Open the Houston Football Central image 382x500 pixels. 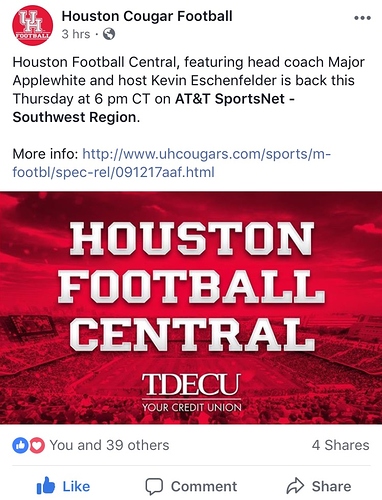click(x=191, y=308)
